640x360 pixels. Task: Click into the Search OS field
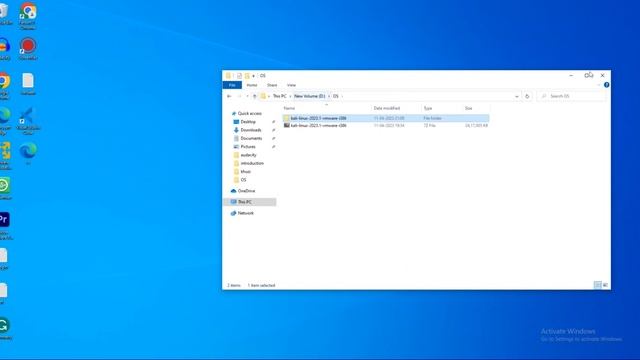point(571,96)
